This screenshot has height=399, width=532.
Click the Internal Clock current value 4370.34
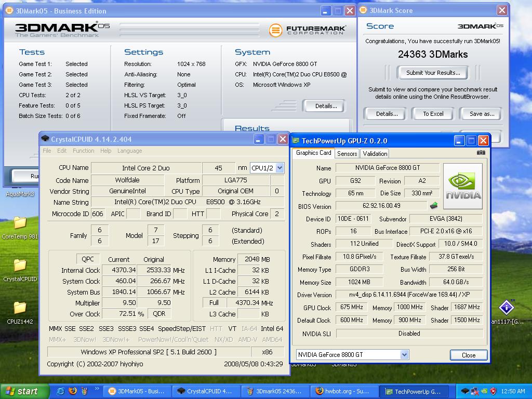119,270
